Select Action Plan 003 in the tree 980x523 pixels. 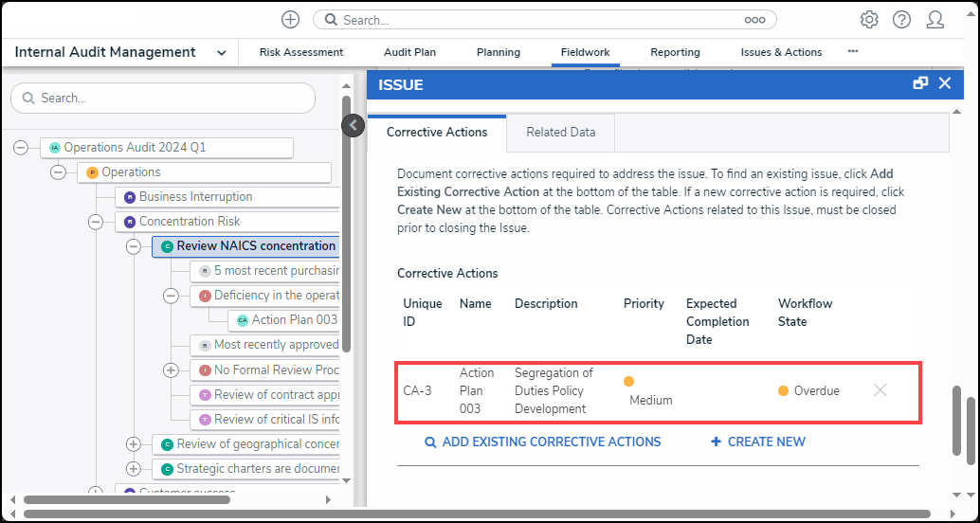tap(294, 320)
